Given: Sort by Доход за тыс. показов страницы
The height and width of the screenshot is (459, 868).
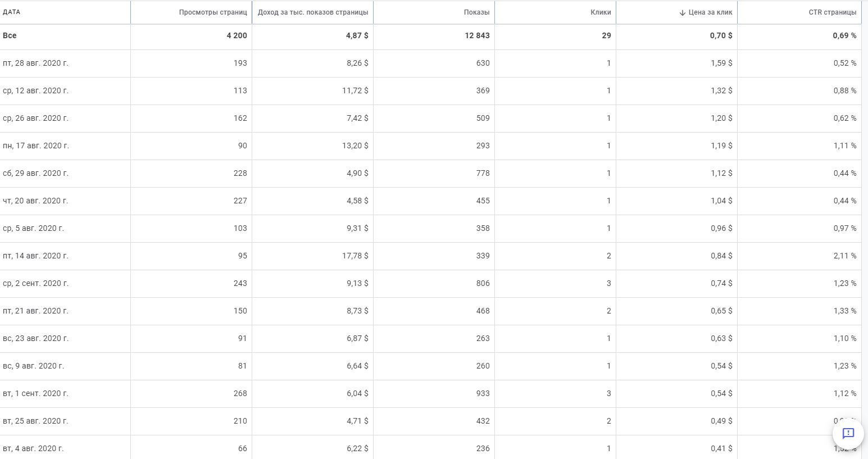Looking at the screenshot, I should (x=313, y=12).
